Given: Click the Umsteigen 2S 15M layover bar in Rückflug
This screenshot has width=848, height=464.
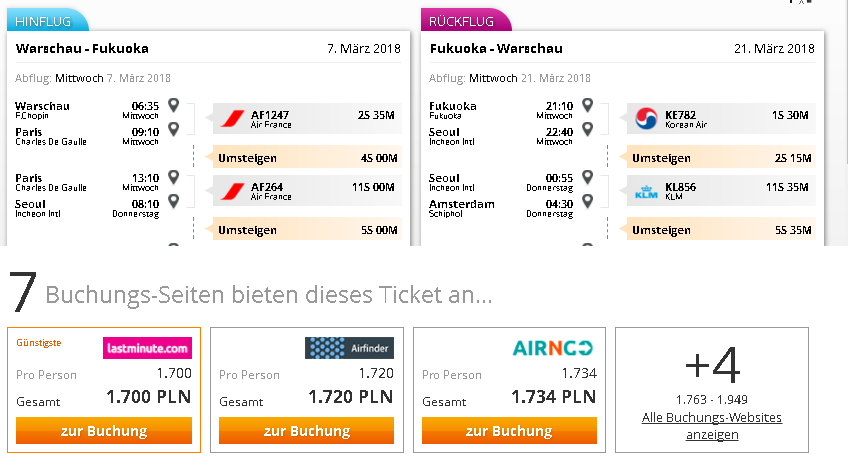Looking at the screenshot, I should (721, 158).
